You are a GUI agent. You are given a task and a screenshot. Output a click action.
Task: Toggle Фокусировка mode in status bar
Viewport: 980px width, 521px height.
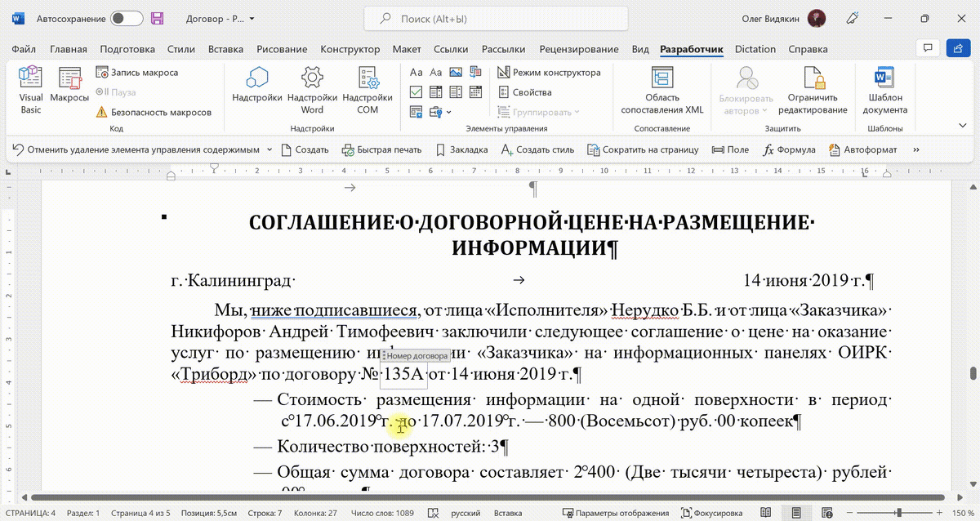tap(711, 512)
